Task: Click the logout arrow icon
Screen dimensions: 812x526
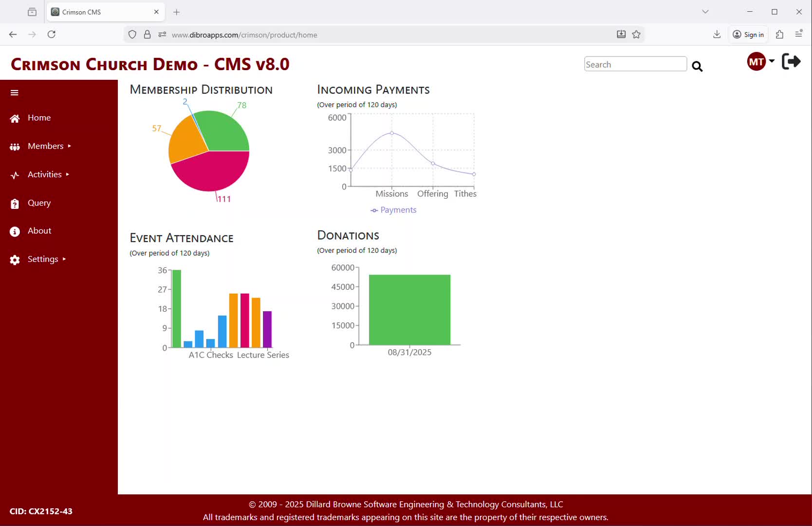Action: 791,61
